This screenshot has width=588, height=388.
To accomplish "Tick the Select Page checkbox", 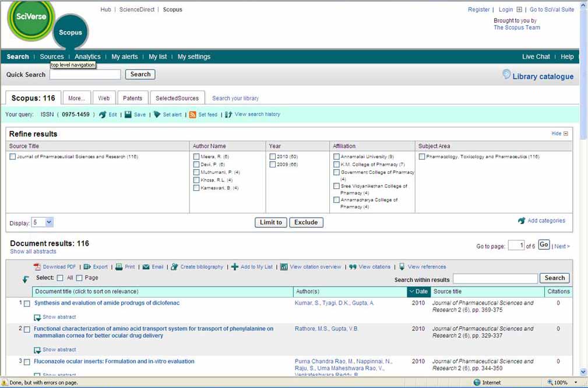I will [79, 278].
